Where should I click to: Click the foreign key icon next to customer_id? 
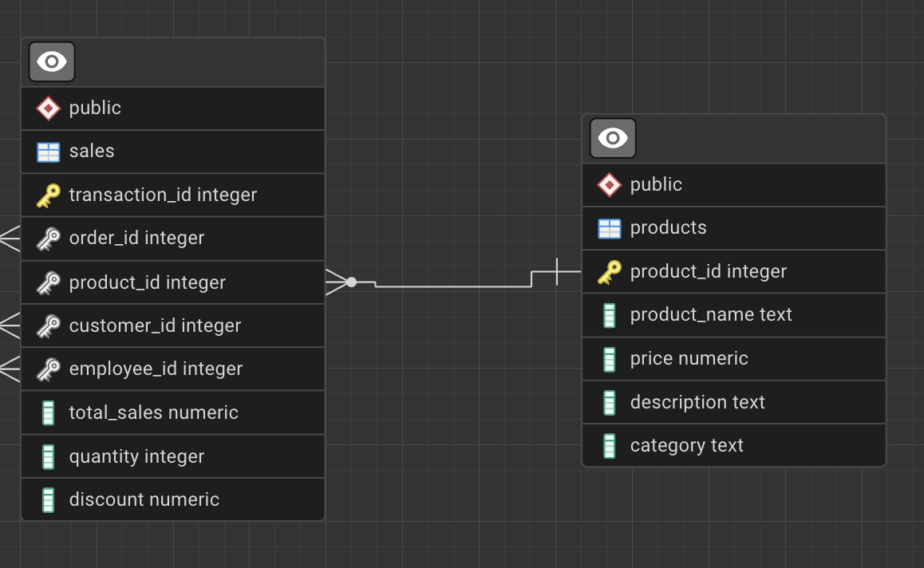[x=49, y=326]
